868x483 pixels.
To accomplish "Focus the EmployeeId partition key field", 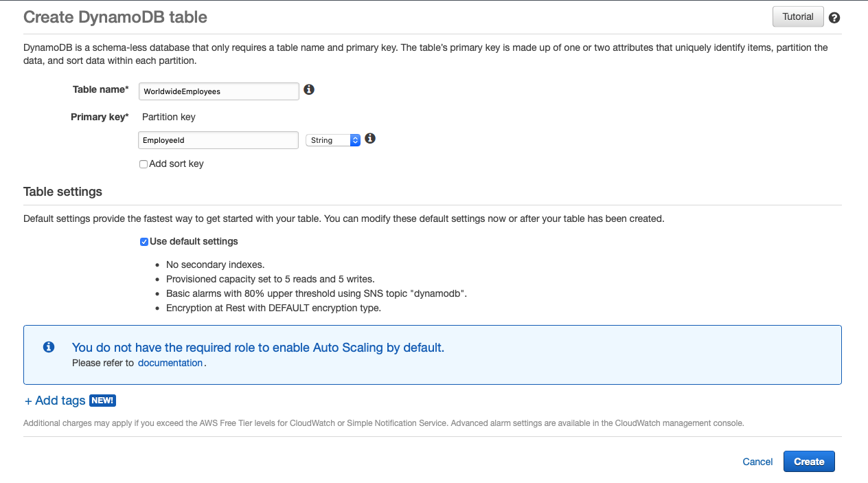I will [x=218, y=140].
